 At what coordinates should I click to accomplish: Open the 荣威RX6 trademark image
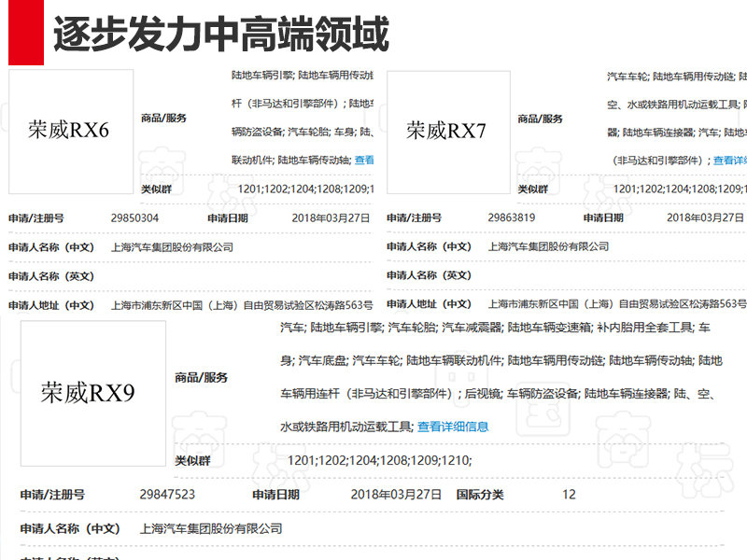pyautogui.click(x=71, y=132)
